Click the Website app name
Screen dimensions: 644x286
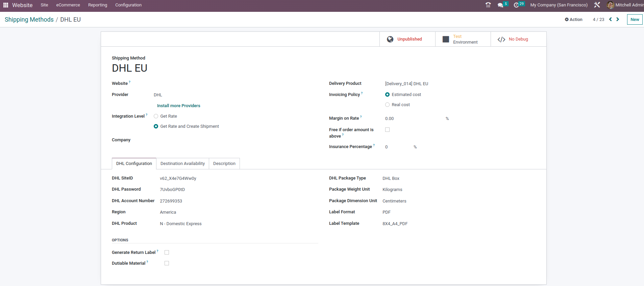[22, 5]
